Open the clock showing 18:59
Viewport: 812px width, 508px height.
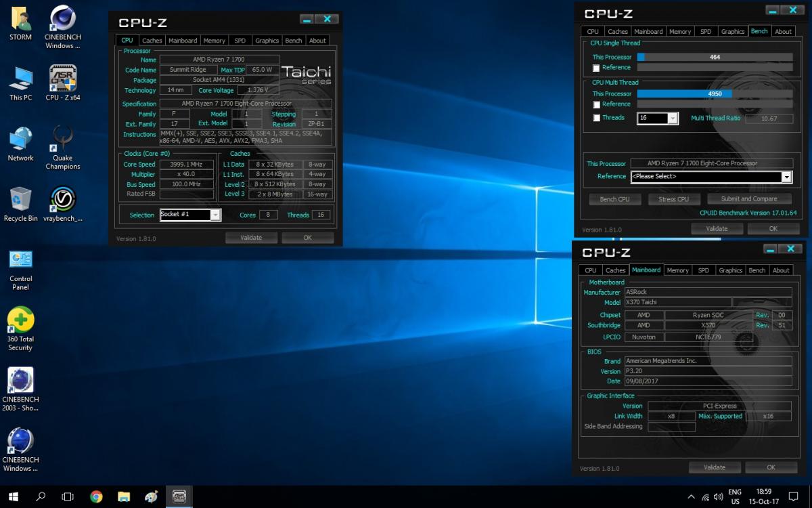coord(763,496)
